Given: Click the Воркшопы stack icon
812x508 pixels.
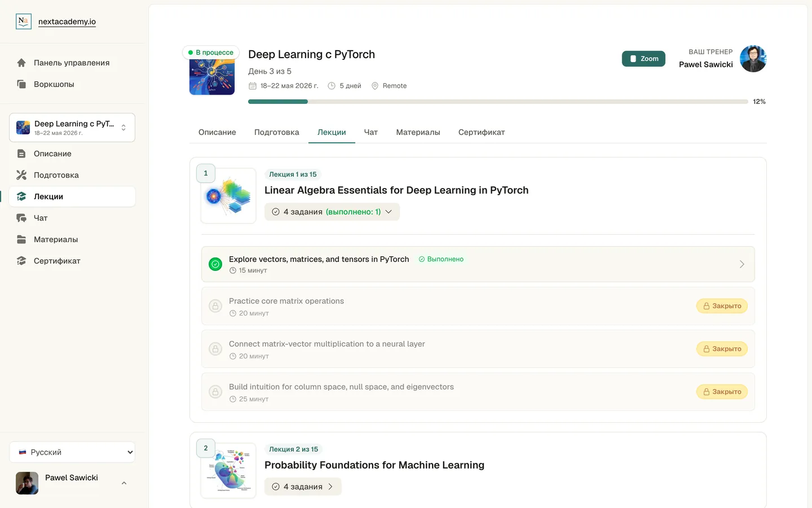Looking at the screenshot, I should point(21,84).
